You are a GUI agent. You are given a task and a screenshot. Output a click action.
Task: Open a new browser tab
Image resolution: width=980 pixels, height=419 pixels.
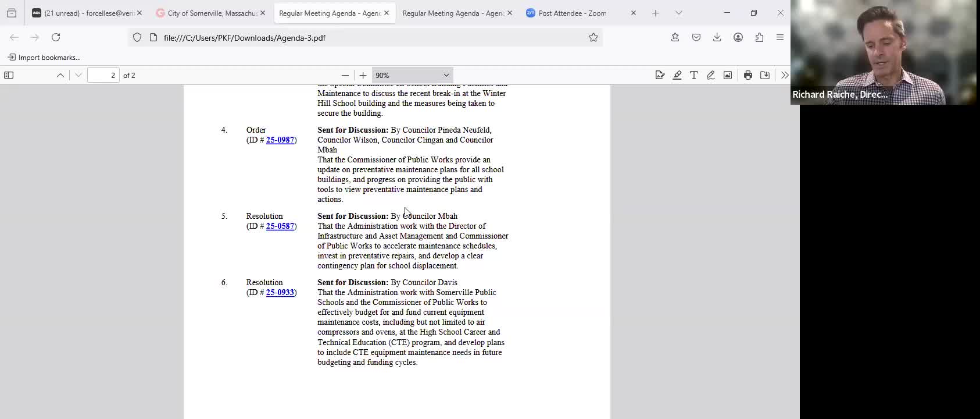click(x=656, y=13)
